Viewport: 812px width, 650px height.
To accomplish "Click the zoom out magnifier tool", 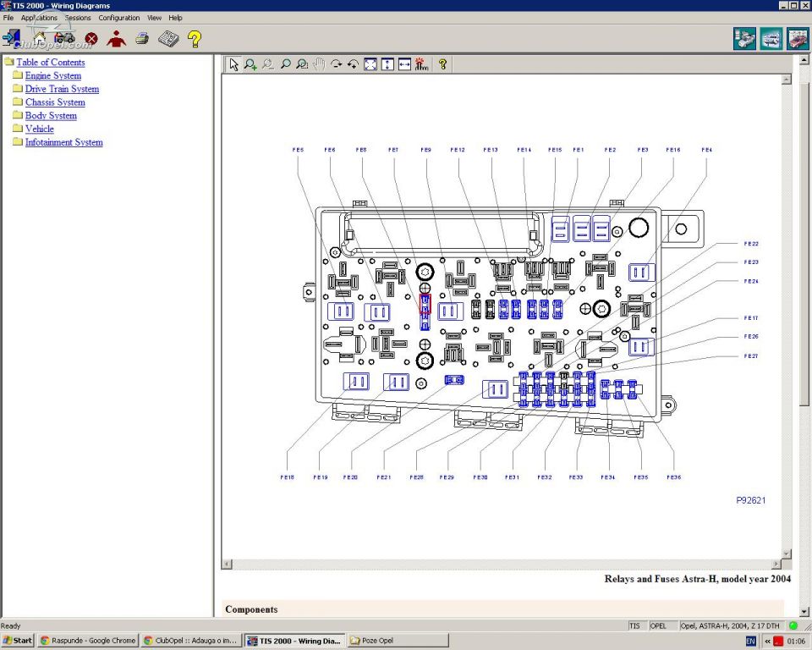I will pyautogui.click(x=268, y=64).
